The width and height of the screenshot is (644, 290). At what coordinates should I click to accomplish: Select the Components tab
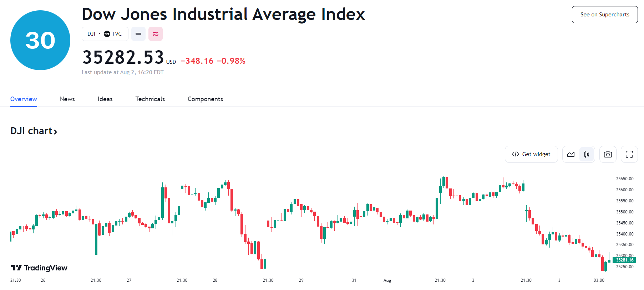[x=206, y=99]
